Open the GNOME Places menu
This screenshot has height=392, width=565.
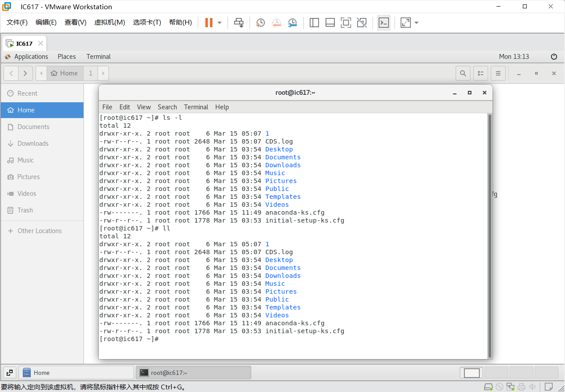click(x=67, y=57)
